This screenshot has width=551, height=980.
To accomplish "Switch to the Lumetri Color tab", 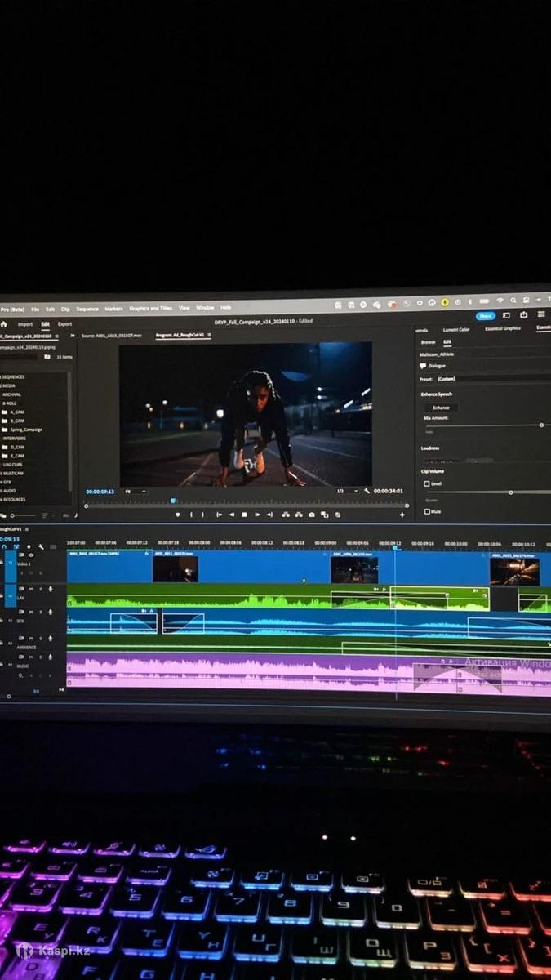I will tap(456, 330).
